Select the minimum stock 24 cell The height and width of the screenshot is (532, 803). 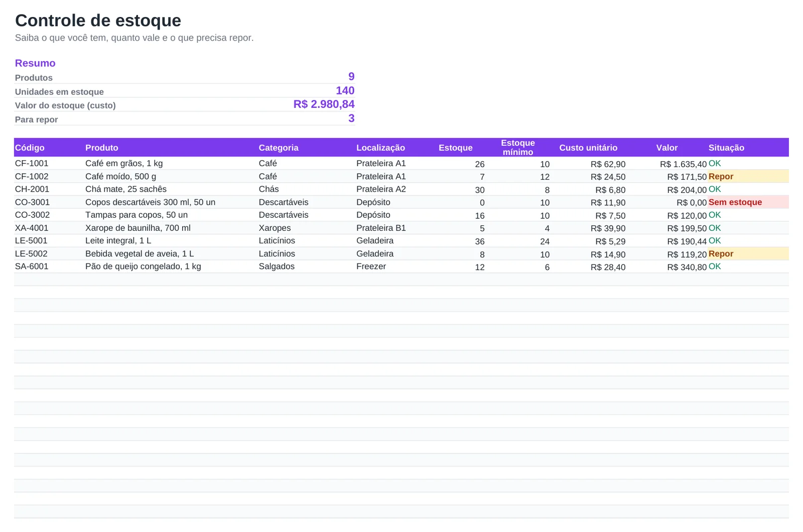click(545, 241)
